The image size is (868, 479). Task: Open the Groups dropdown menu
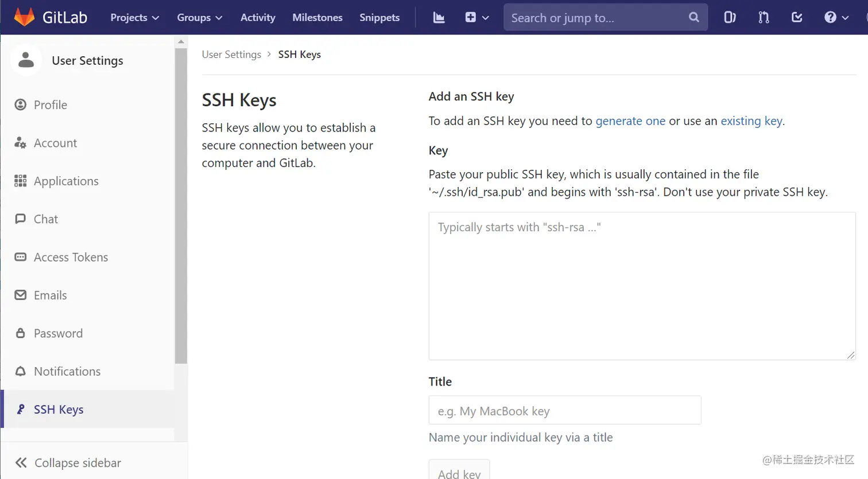point(199,17)
